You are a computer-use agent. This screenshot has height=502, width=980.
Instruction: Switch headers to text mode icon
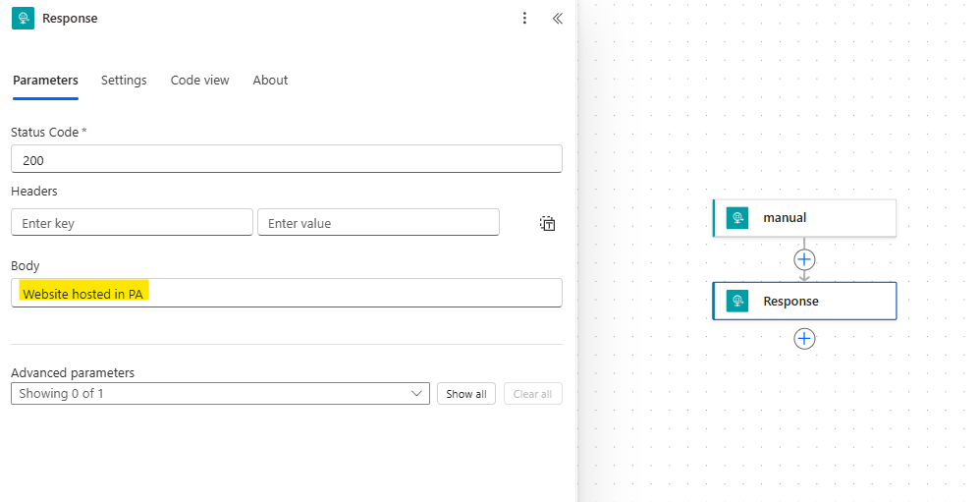[548, 223]
